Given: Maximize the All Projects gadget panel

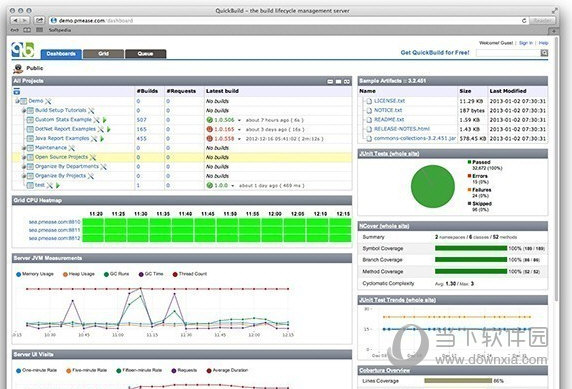Looking at the screenshot, I should (x=339, y=81).
